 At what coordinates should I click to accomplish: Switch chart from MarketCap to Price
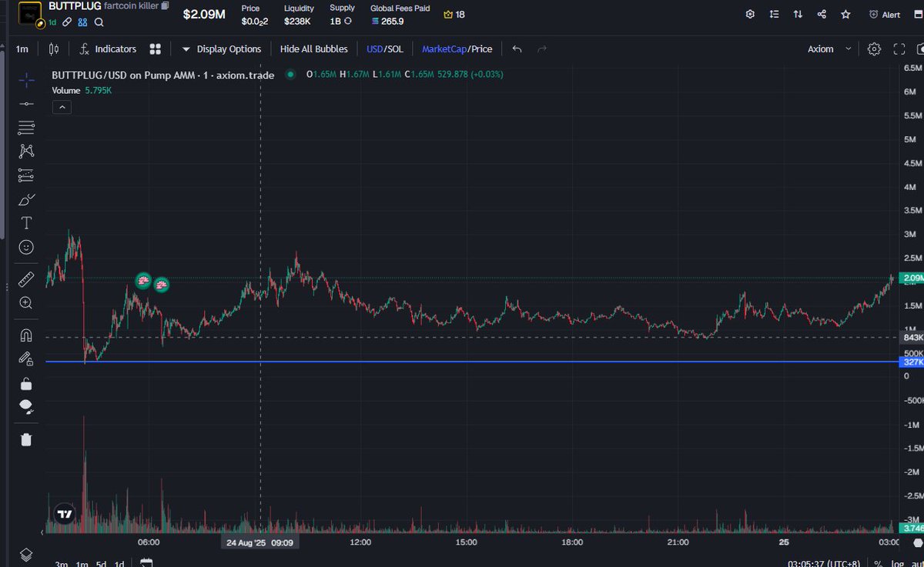pyautogui.click(x=481, y=48)
